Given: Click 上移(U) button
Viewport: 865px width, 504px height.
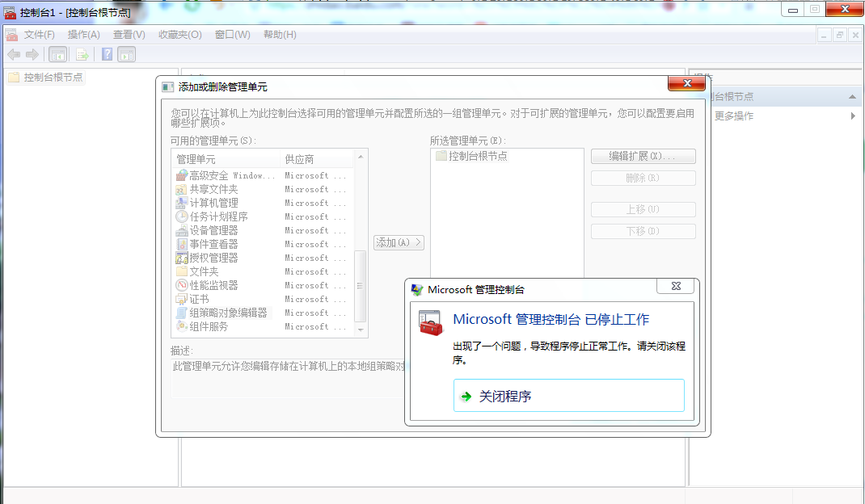Looking at the screenshot, I should point(643,209).
